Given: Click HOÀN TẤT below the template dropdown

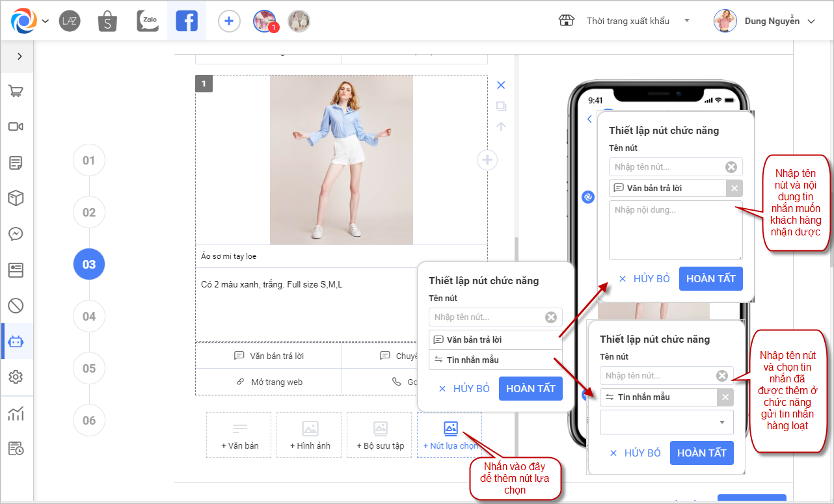Looking at the screenshot, I should click(702, 453).
